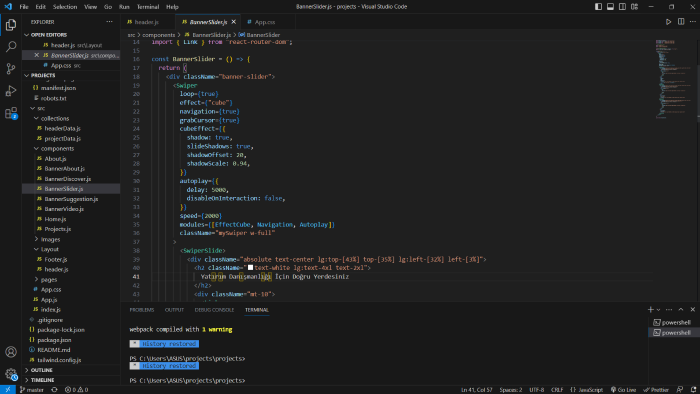The image size is (700, 394).
Task: Split the editor right
Action: [681, 22]
